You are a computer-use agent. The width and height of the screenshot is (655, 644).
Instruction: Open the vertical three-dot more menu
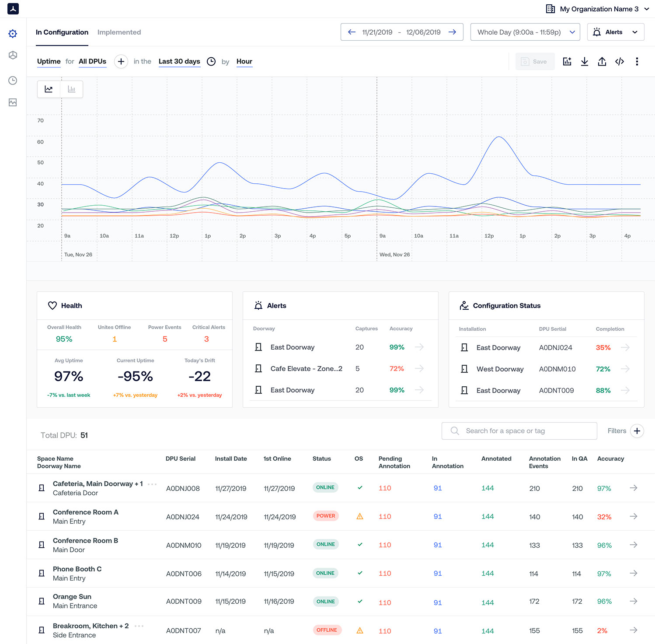[637, 62]
